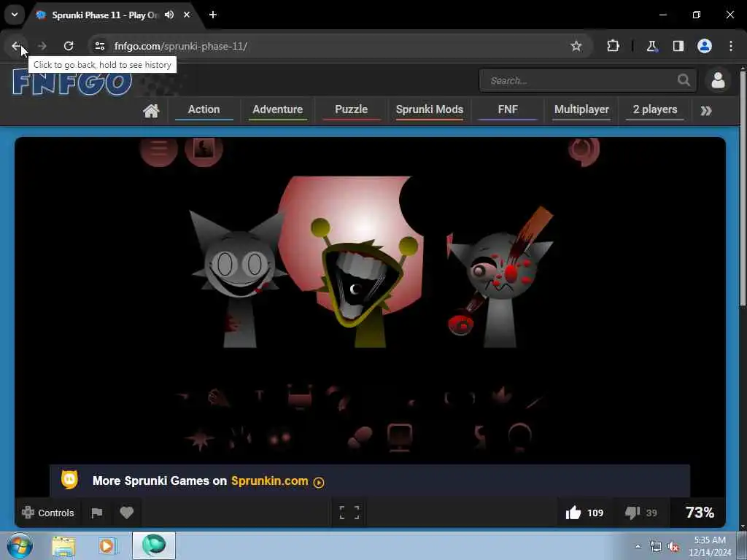Viewport: 747px width, 560px height.
Task: Pick the monitor-shaped sound icon
Action: pos(400,437)
